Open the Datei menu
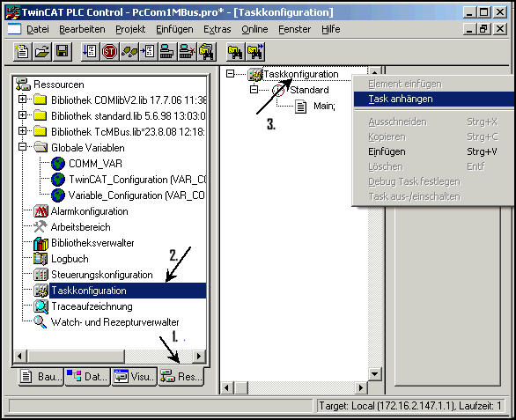 pos(38,29)
